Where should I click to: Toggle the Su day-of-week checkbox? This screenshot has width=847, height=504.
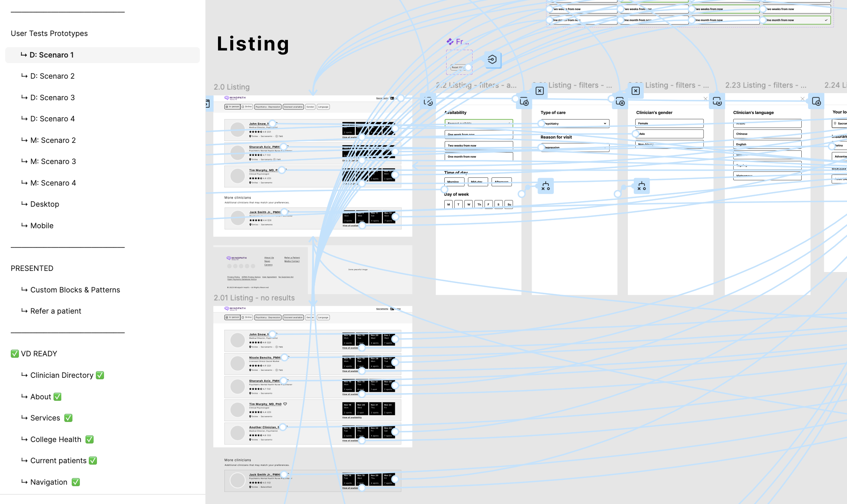click(x=509, y=204)
